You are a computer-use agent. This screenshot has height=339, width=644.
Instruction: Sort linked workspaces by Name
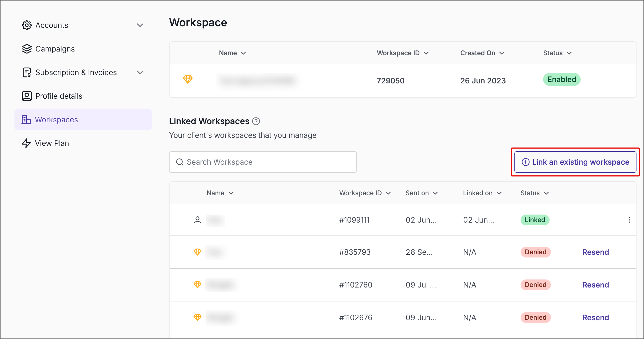pyautogui.click(x=232, y=193)
